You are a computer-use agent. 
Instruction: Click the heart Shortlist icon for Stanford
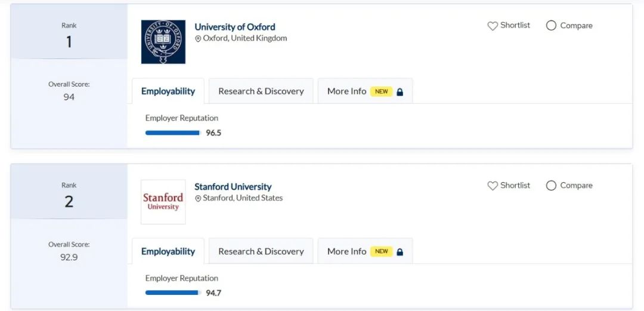(493, 186)
